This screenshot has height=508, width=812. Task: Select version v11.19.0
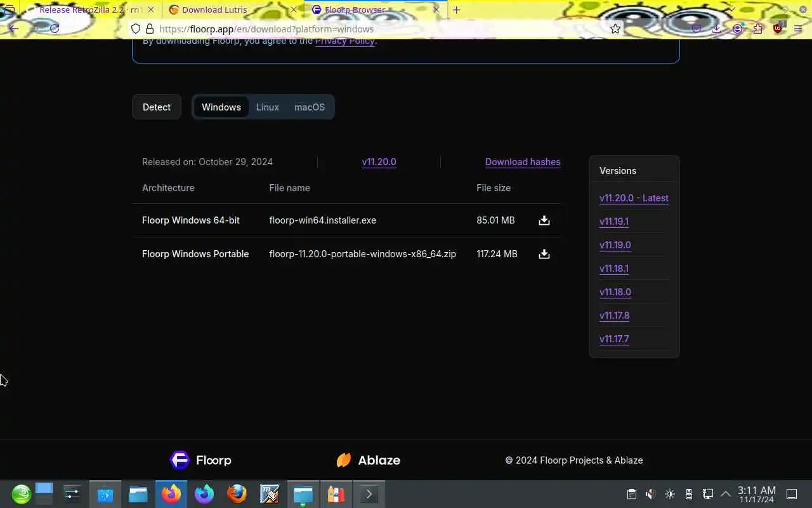615,245
